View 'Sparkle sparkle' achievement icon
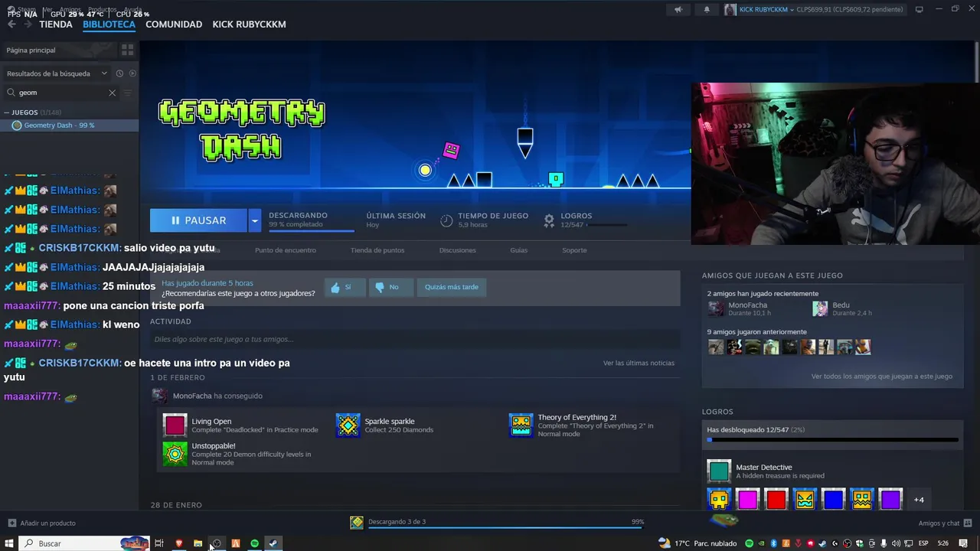The height and width of the screenshot is (551, 980). (x=348, y=425)
